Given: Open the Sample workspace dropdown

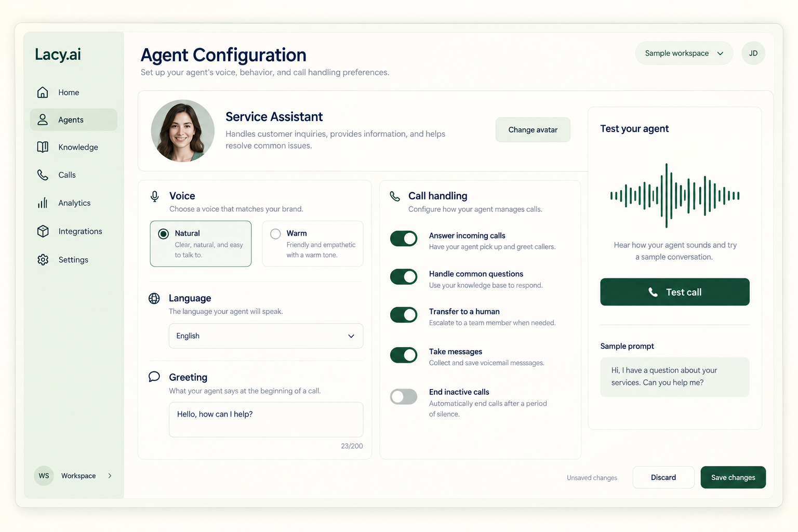Looking at the screenshot, I should [x=684, y=53].
